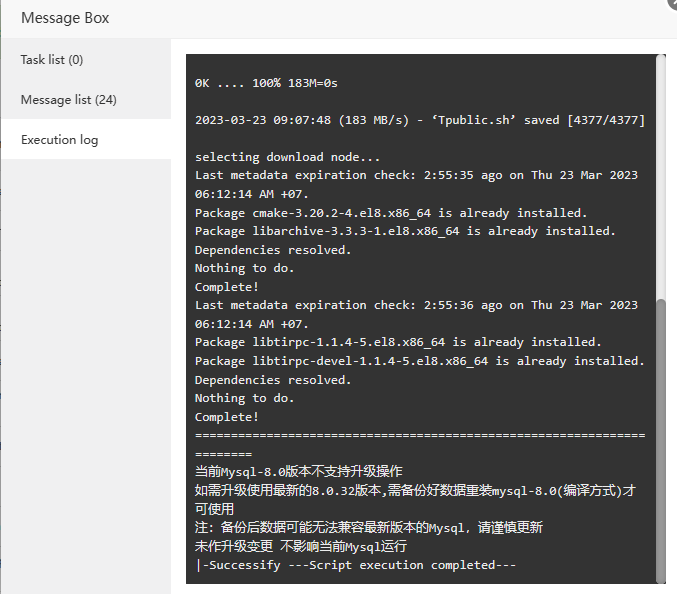Viewport: 677px width, 594px height.
Task: Click the last 'Complete!' log line
Action: point(226,417)
